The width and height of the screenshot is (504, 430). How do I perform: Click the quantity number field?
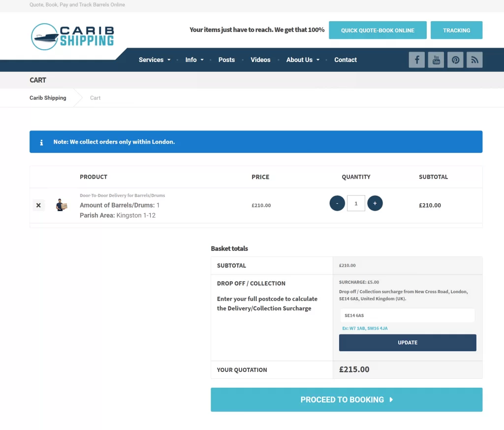356,203
